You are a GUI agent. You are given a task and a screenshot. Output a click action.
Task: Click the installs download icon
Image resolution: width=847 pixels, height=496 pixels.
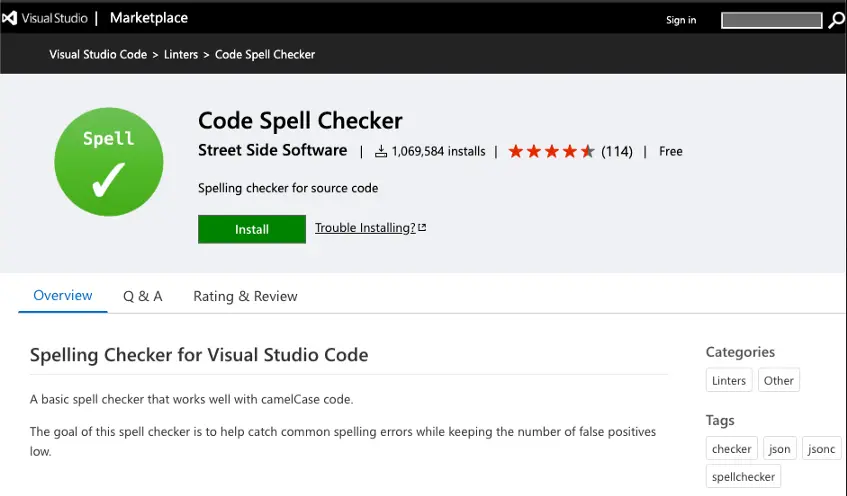click(381, 151)
